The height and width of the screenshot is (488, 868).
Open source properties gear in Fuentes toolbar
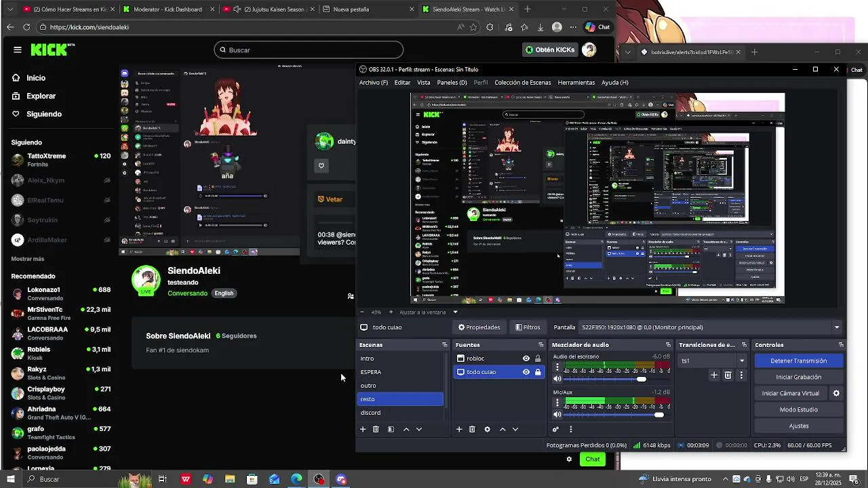[487, 429]
